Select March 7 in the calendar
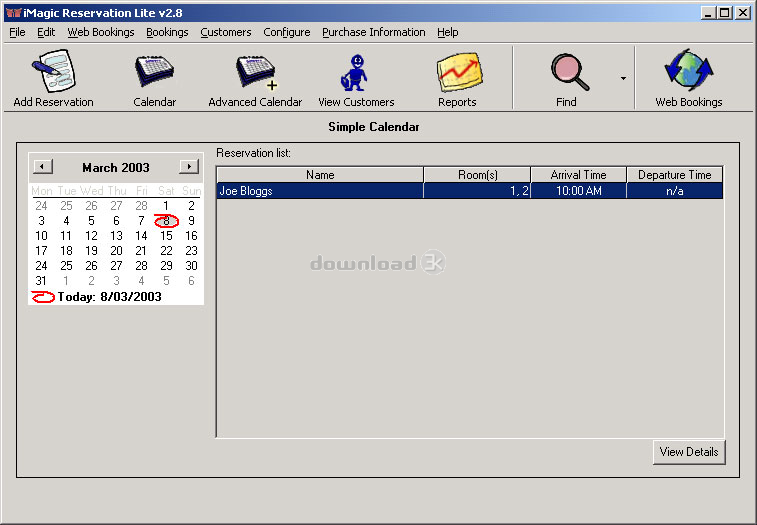757x525 pixels. pos(141,221)
